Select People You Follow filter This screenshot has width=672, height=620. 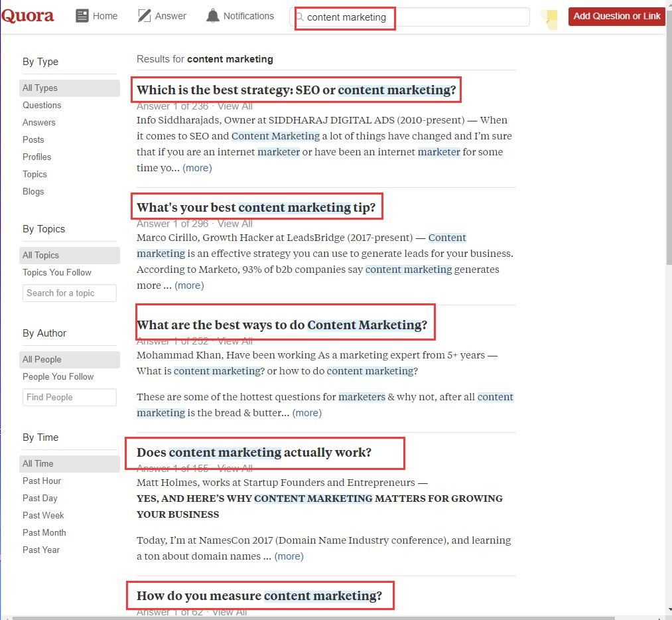pos(58,376)
